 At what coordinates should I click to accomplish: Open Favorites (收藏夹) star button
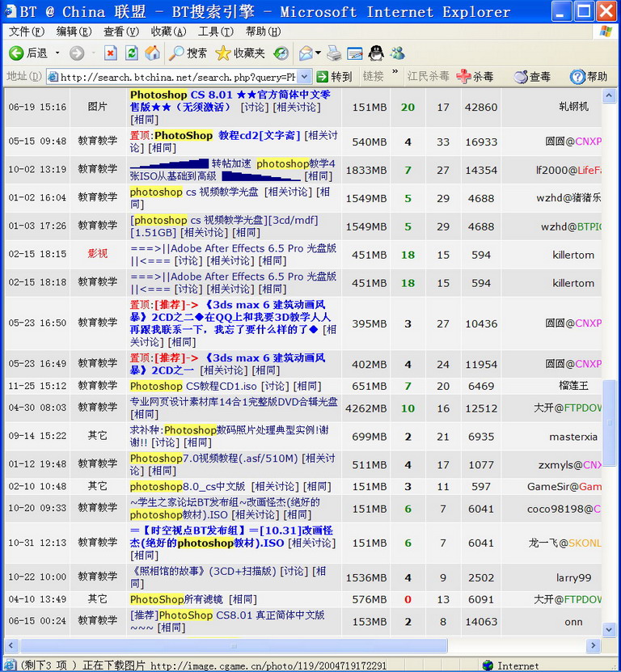[x=240, y=53]
